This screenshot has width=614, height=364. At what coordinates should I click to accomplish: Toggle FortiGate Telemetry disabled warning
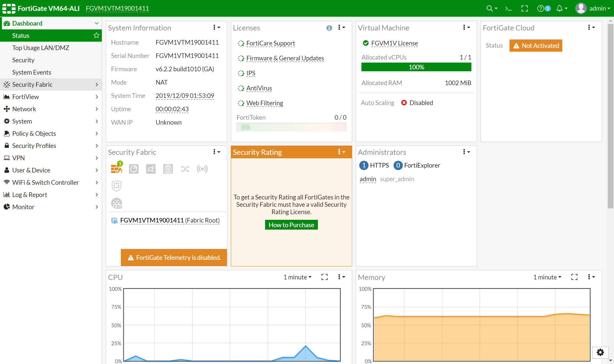pyautogui.click(x=173, y=257)
